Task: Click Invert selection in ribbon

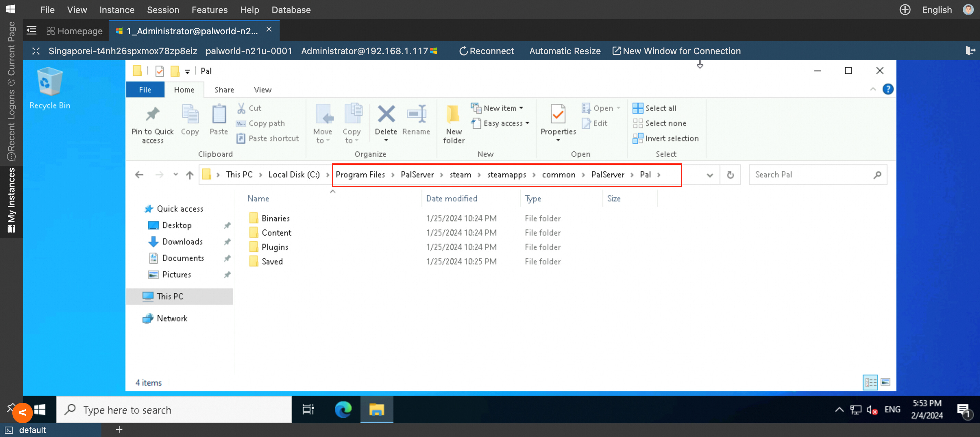Action: coord(666,138)
